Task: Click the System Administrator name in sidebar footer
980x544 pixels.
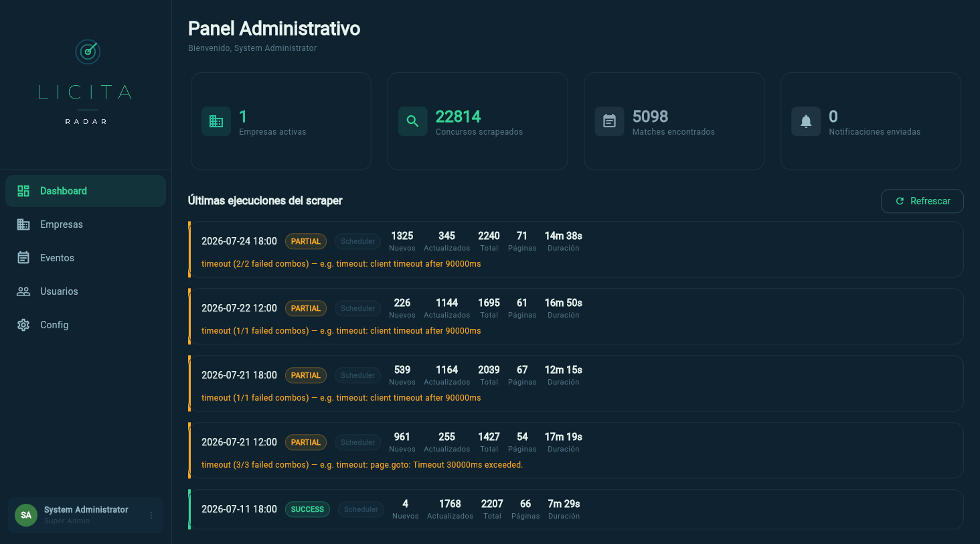Action: click(x=86, y=510)
